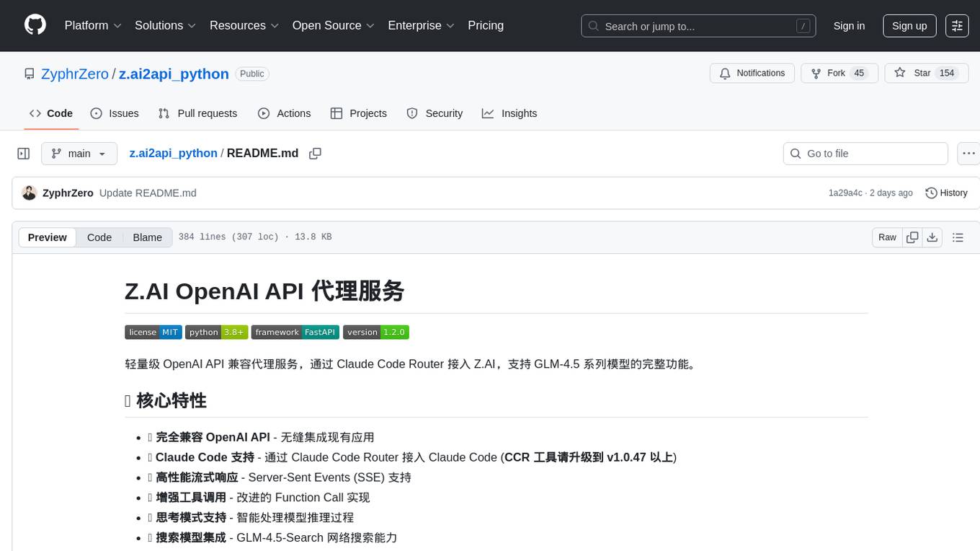Expand the Open Source menu

tap(334, 25)
